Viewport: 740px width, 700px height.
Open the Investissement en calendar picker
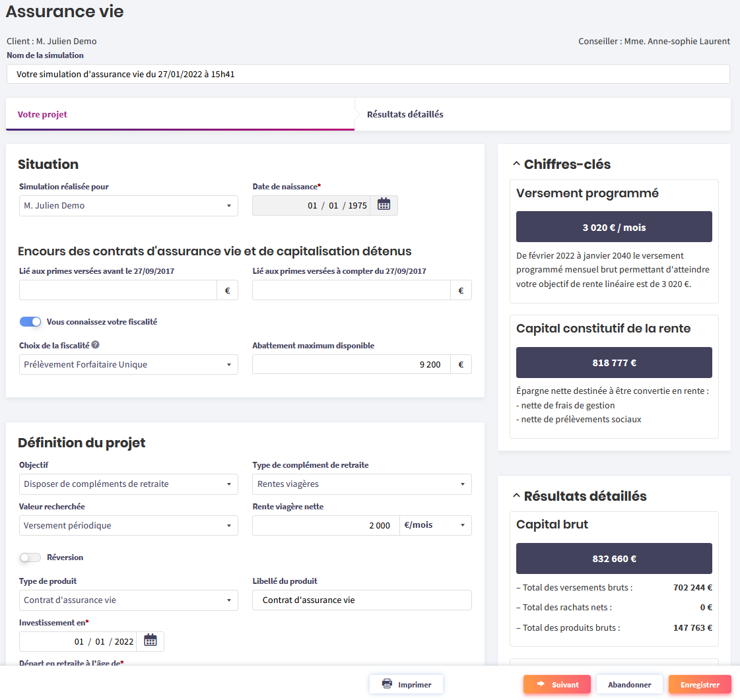[150, 641]
